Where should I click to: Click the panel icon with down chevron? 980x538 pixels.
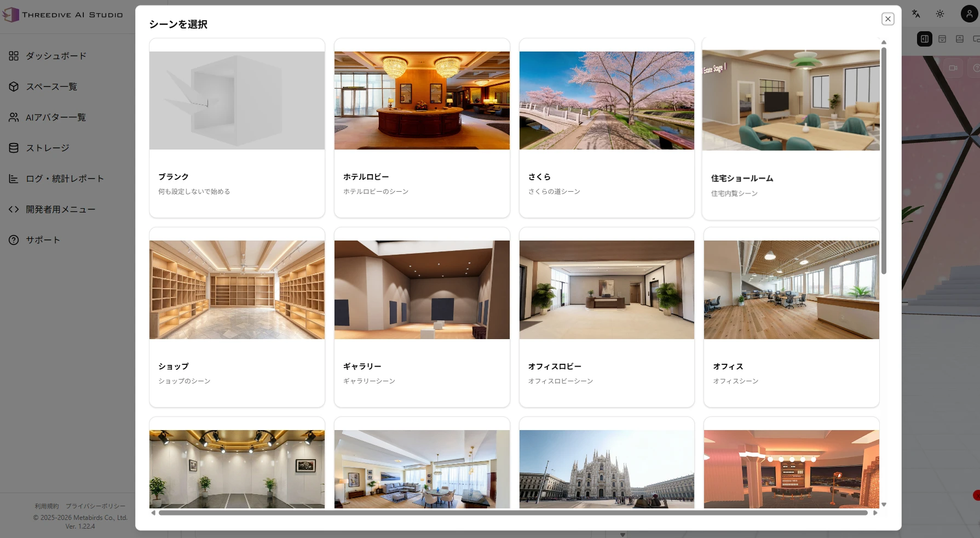(x=942, y=39)
